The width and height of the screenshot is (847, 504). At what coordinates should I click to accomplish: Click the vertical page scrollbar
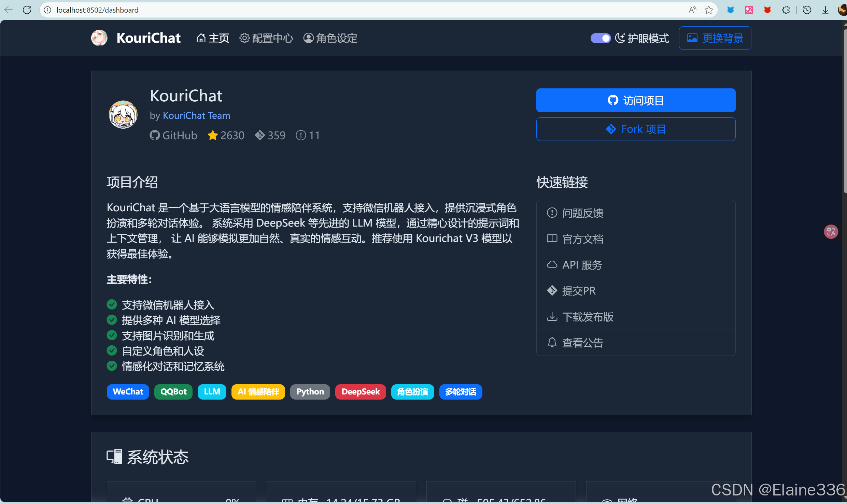845,111
